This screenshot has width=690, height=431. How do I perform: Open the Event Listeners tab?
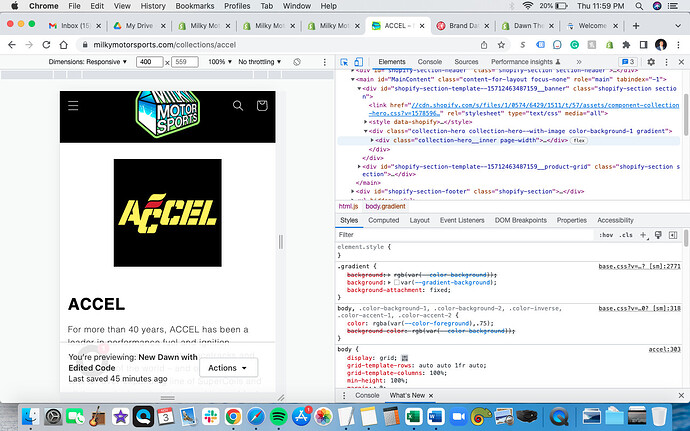[x=462, y=220]
